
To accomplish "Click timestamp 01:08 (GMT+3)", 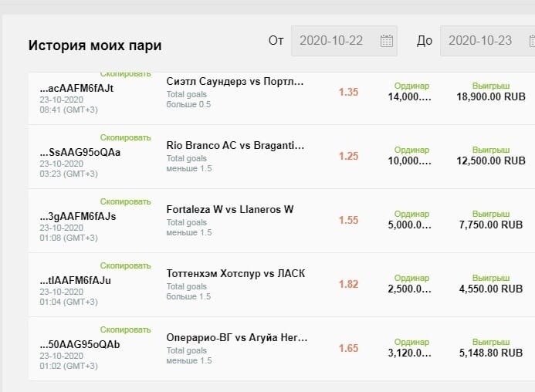I will (69, 238).
